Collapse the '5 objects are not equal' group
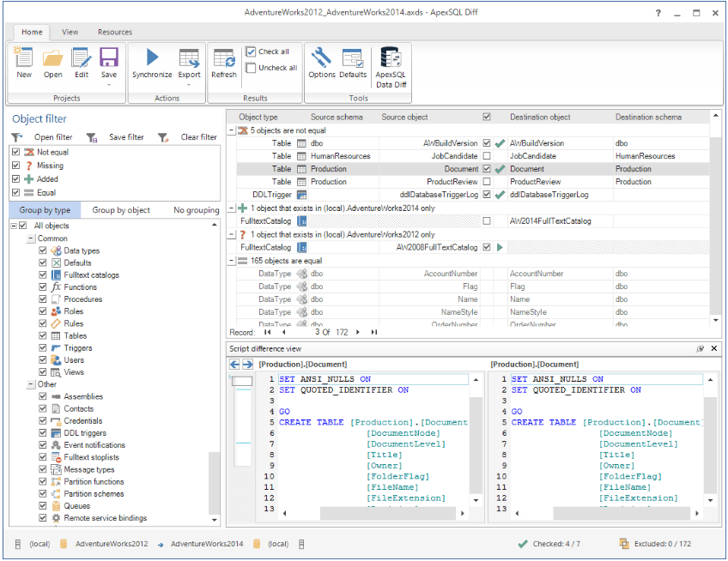 pos(231,131)
